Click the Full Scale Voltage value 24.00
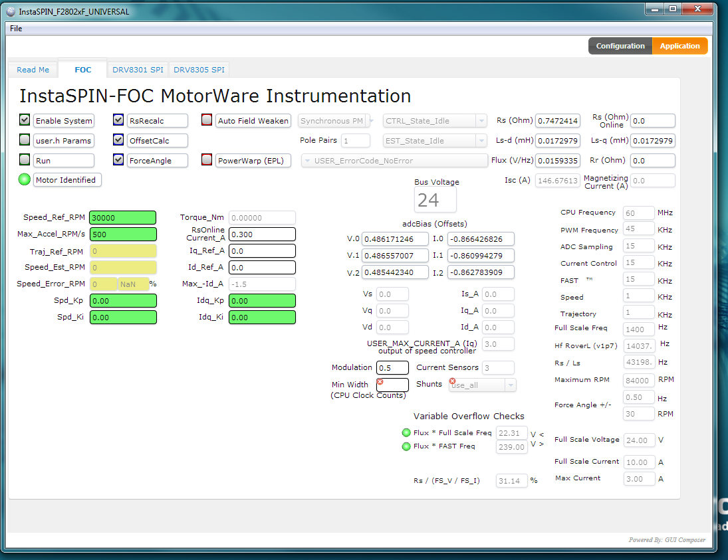 pyautogui.click(x=640, y=440)
